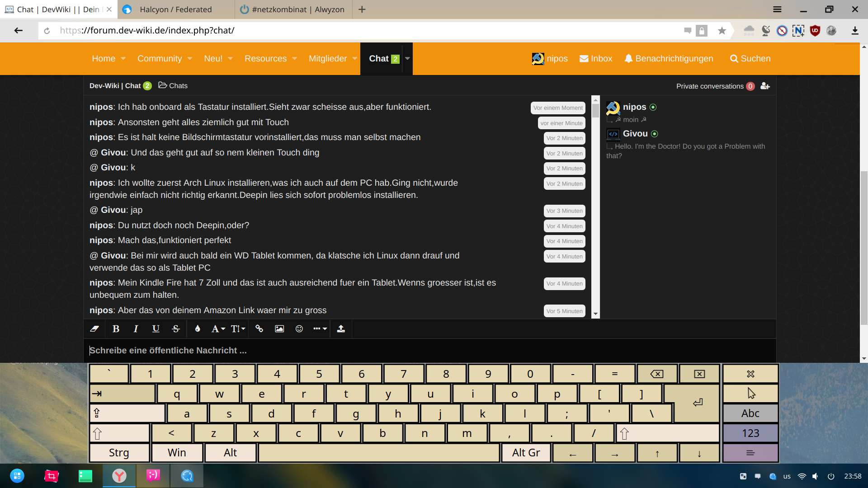868x488 pixels.
Task: Open the smiley emoji picker
Action: point(299,329)
